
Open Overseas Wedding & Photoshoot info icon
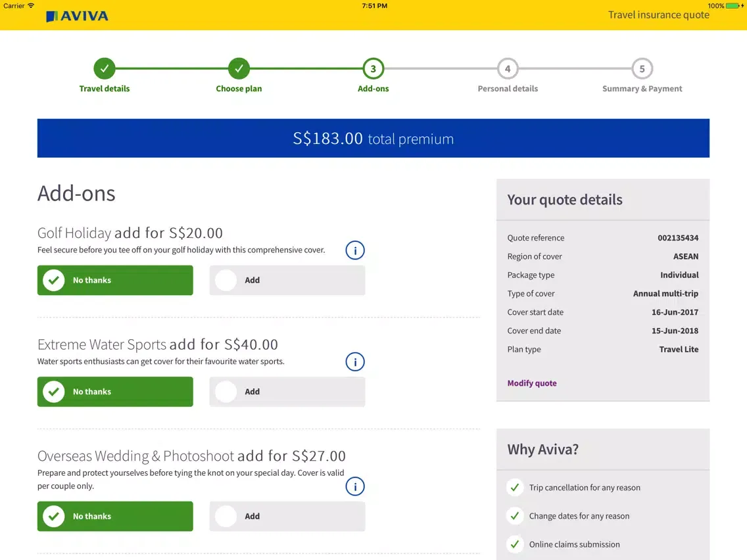(355, 486)
